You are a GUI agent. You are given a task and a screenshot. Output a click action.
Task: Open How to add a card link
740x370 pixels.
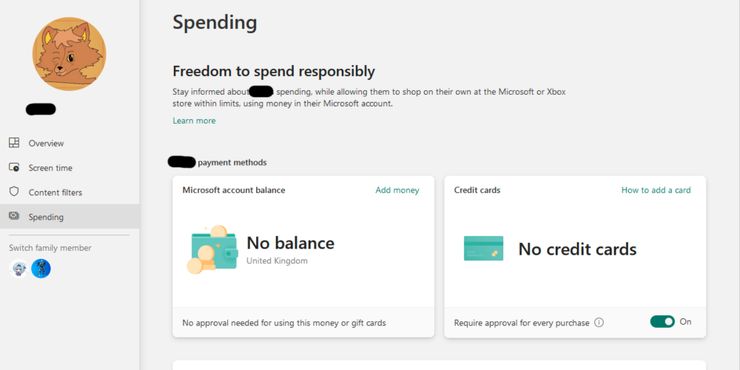click(656, 190)
